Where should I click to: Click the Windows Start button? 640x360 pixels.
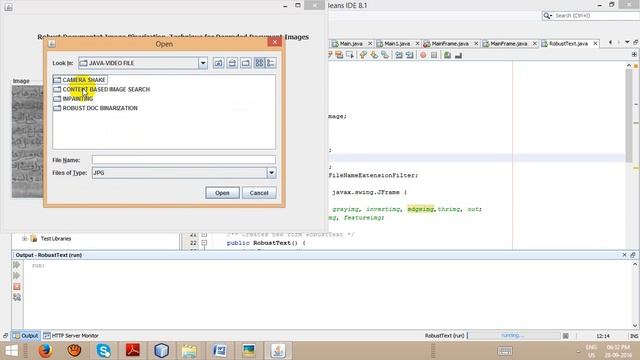[x=11, y=351]
